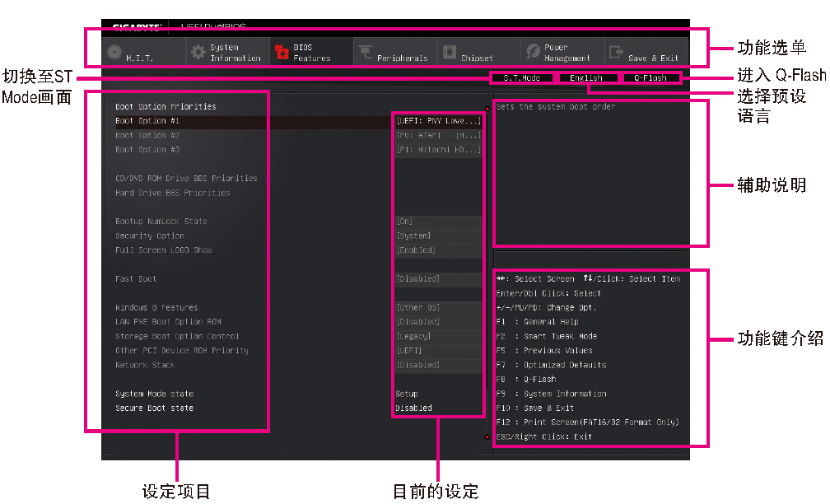
Task: Open the Save & Exit tab
Action: tap(653, 58)
